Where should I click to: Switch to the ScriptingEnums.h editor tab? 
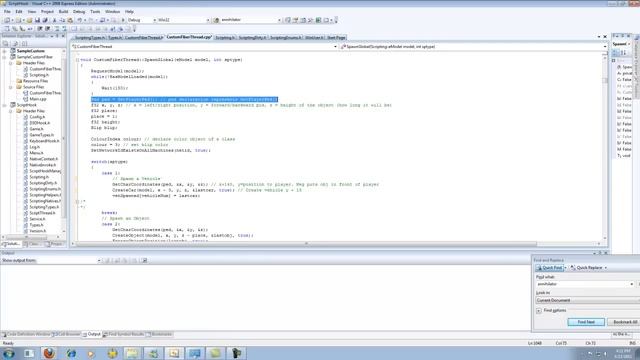click(285, 38)
